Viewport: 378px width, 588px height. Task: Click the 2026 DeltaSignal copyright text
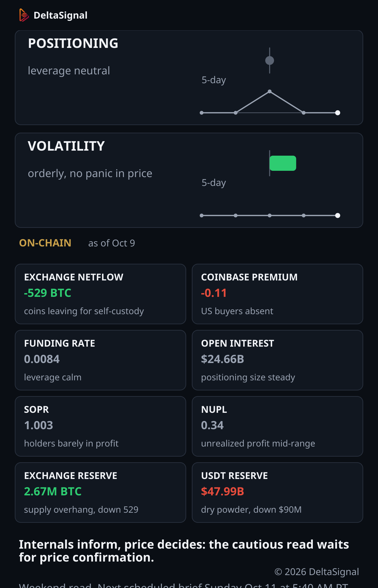[317, 572]
